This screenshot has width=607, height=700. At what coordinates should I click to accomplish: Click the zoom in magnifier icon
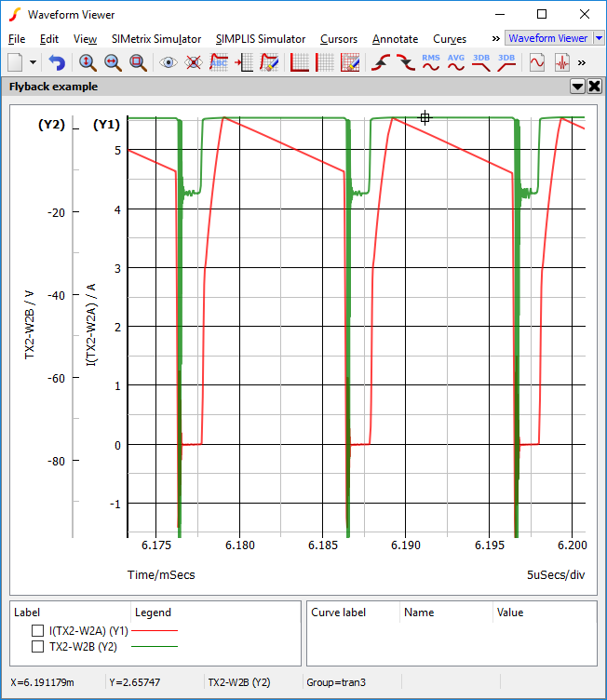(x=87, y=62)
